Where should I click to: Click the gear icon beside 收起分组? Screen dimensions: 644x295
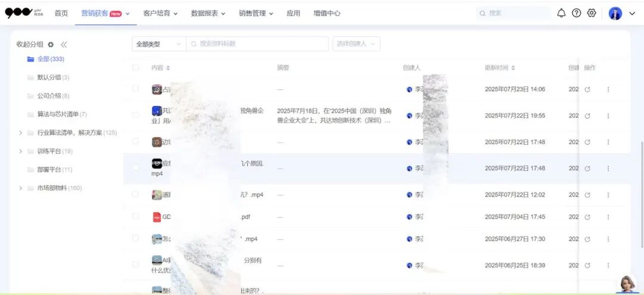(51, 45)
